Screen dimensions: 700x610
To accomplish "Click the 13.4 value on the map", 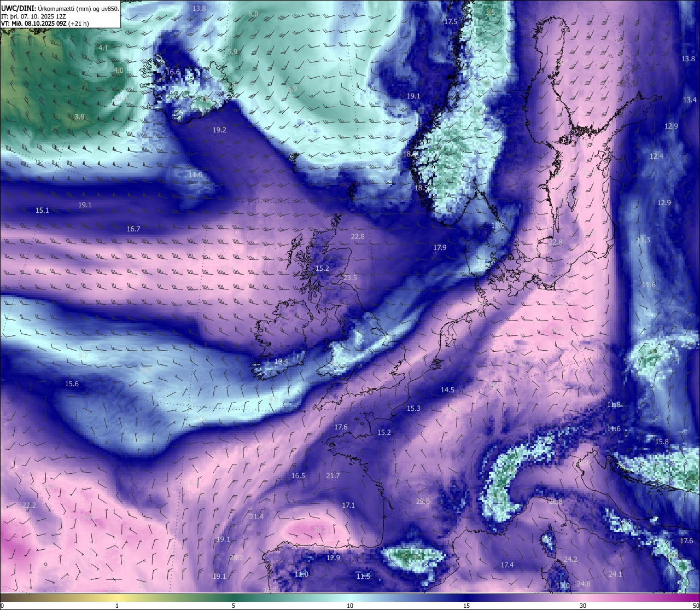I will pyautogui.click(x=690, y=100).
